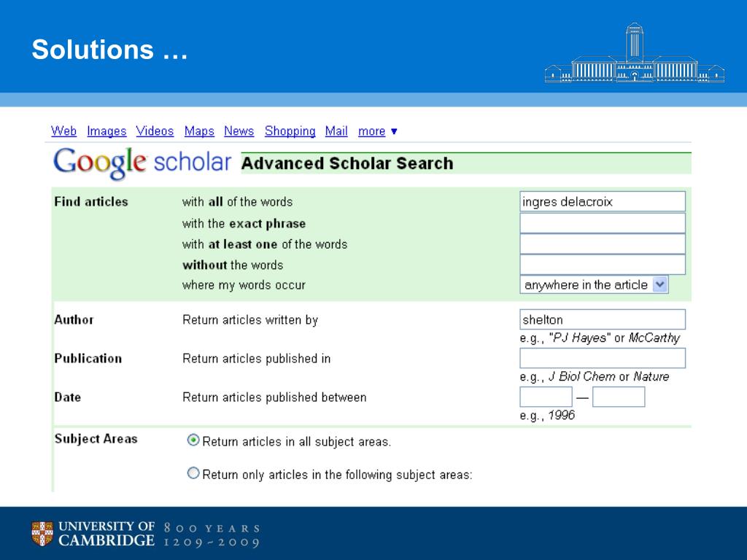Click the 'with all of the words' field
This screenshot has height=560, width=747.
602,201
